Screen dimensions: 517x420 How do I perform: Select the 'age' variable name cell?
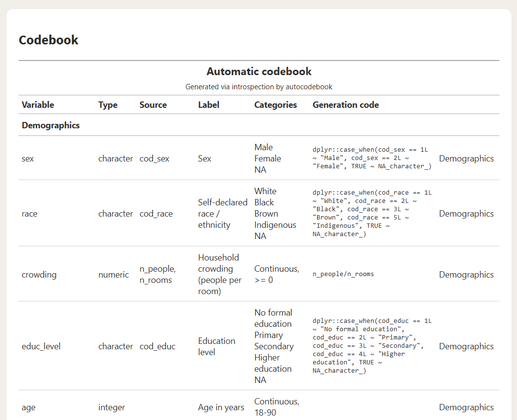[29, 407]
